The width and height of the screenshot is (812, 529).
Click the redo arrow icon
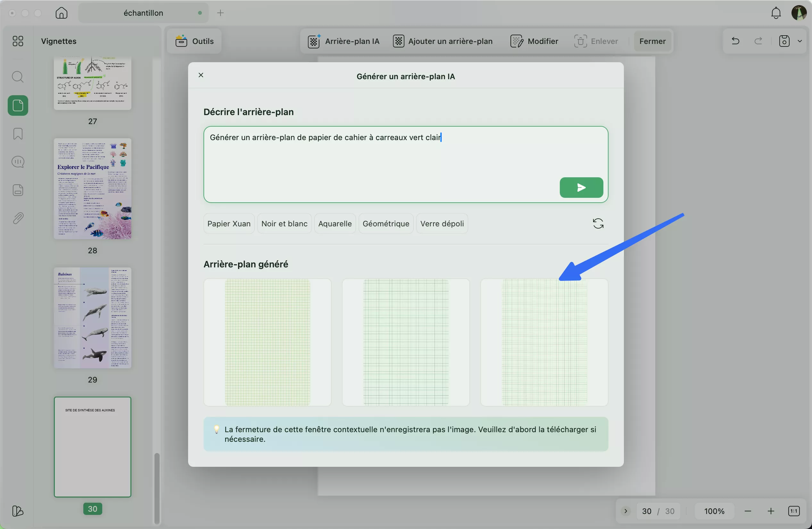(x=758, y=41)
